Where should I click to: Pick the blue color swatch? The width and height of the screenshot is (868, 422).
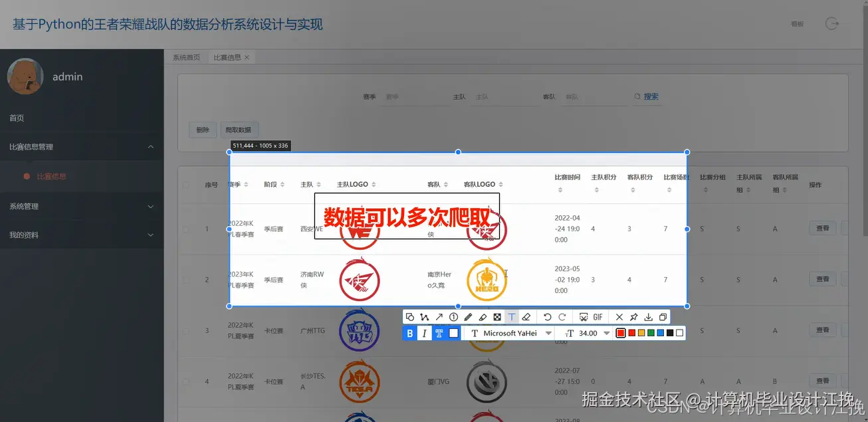(x=660, y=333)
